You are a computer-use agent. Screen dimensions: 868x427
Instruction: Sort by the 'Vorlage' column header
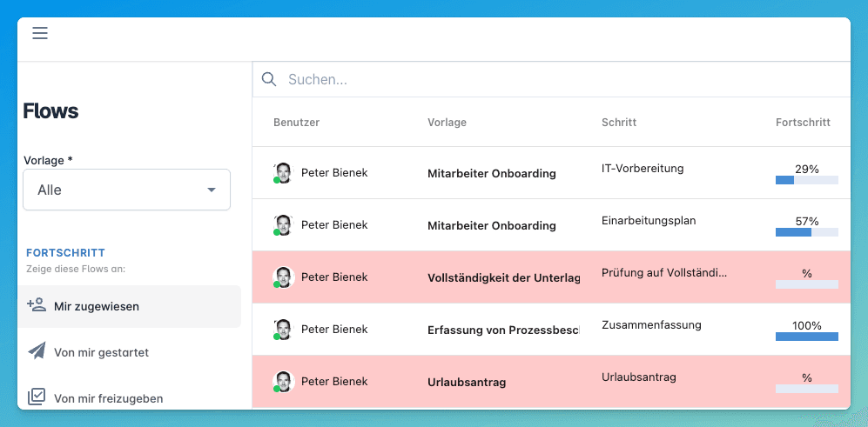coord(447,123)
